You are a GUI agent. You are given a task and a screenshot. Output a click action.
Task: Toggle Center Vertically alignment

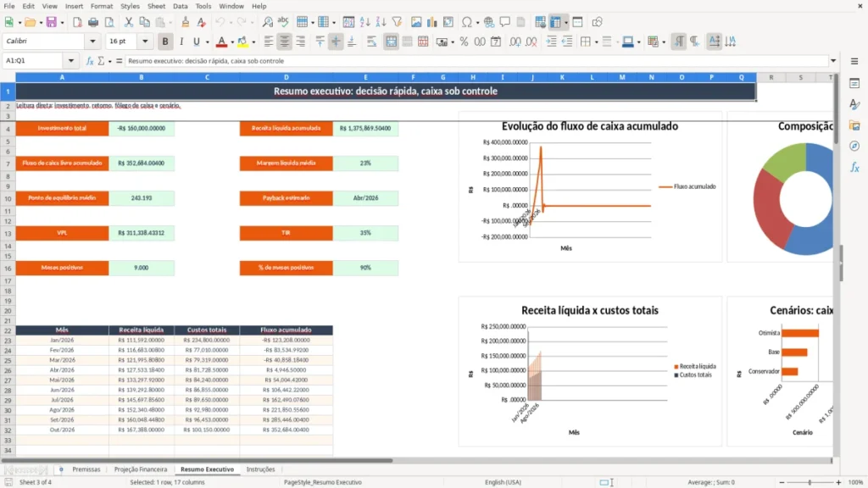click(x=336, y=42)
